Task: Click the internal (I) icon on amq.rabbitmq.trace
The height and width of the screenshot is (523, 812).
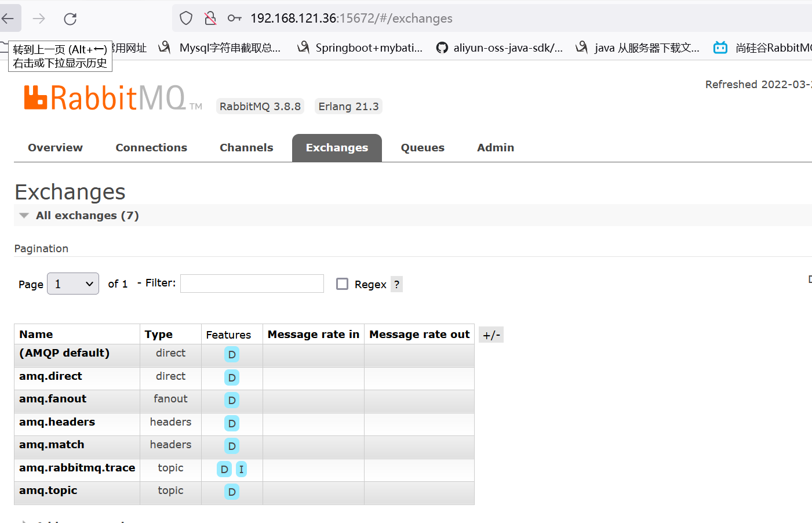Action: point(241,469)
